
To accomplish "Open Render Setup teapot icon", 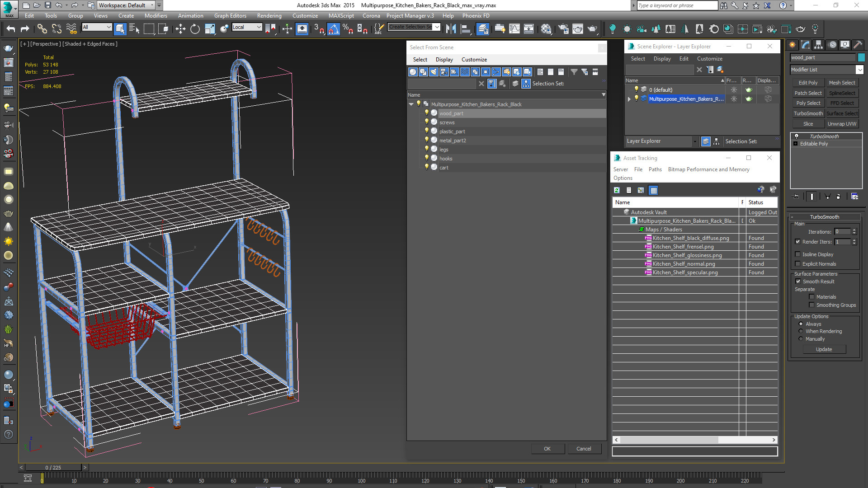I will 563,29.
